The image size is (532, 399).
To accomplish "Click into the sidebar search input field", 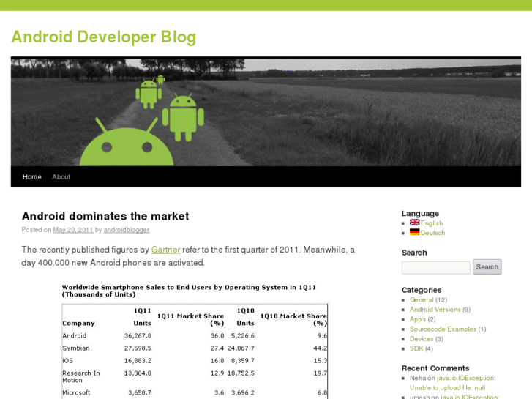I will point(436,267).
